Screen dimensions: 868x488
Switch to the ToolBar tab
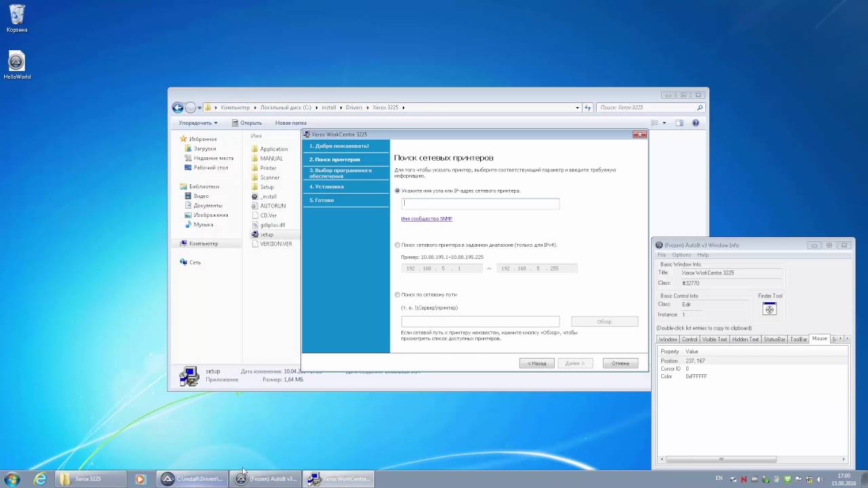(799, 339)
